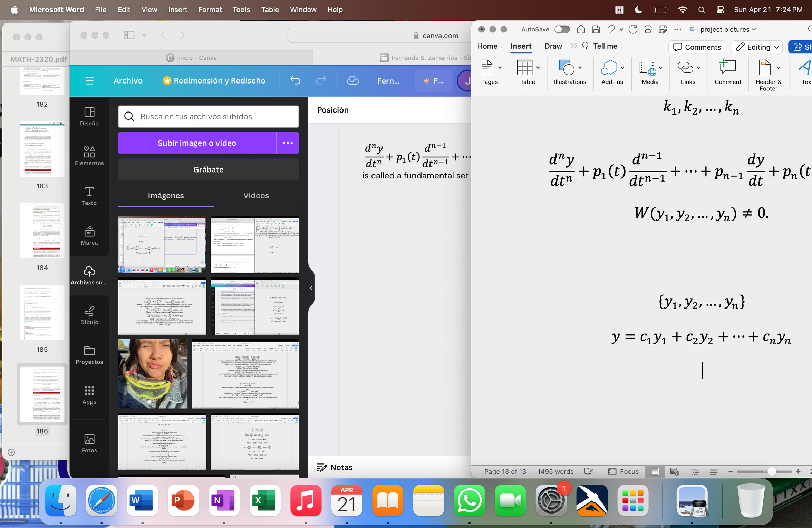Toggle the AutoSave switch
Image resolution: width=812 pixels, height=528 pixels.
coord(562,29)
